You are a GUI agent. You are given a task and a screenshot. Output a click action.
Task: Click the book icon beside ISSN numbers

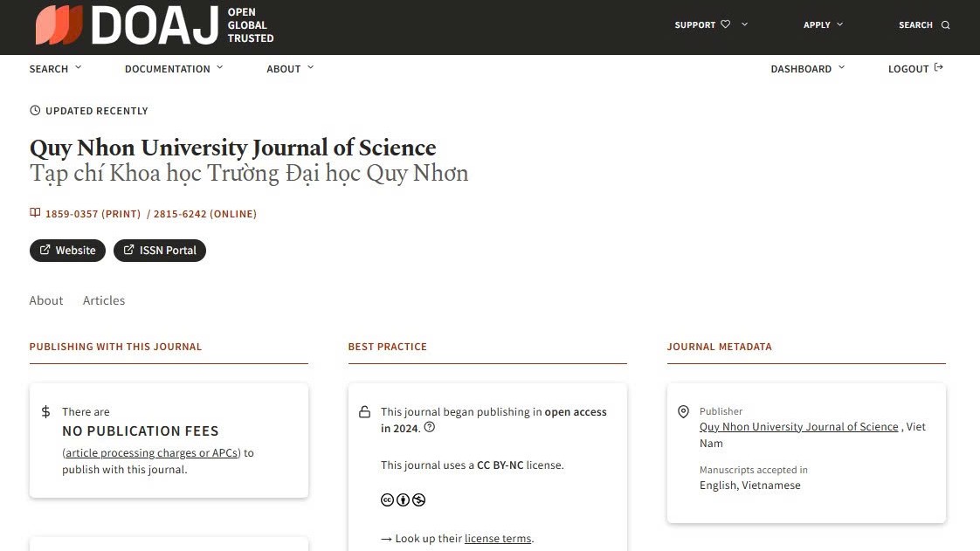click(35, 213)
